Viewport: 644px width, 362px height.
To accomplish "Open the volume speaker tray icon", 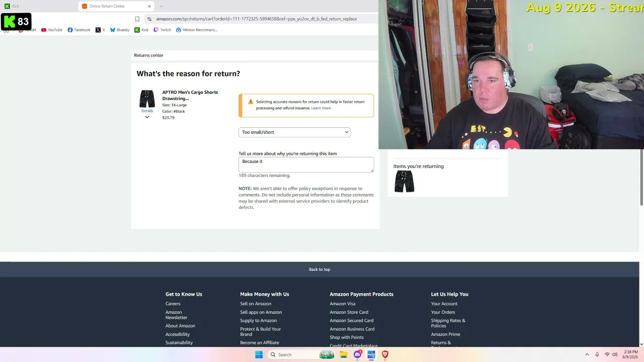I will click(614, 354).
